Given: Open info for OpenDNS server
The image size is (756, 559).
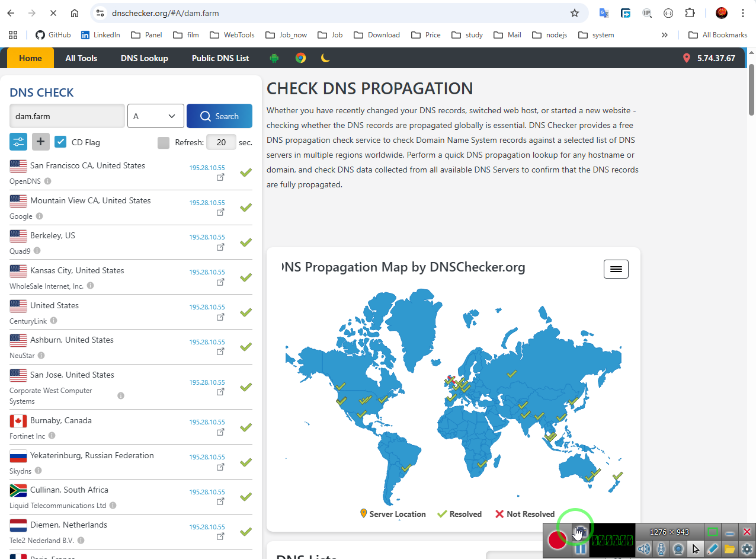Looking at the screenshot, I should click(x=48, y=181).
